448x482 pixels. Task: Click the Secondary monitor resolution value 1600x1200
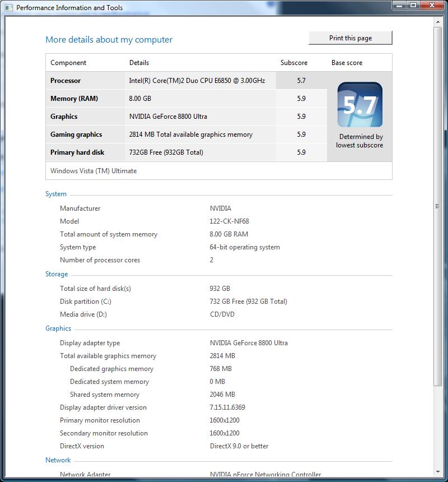coord(225,433)
